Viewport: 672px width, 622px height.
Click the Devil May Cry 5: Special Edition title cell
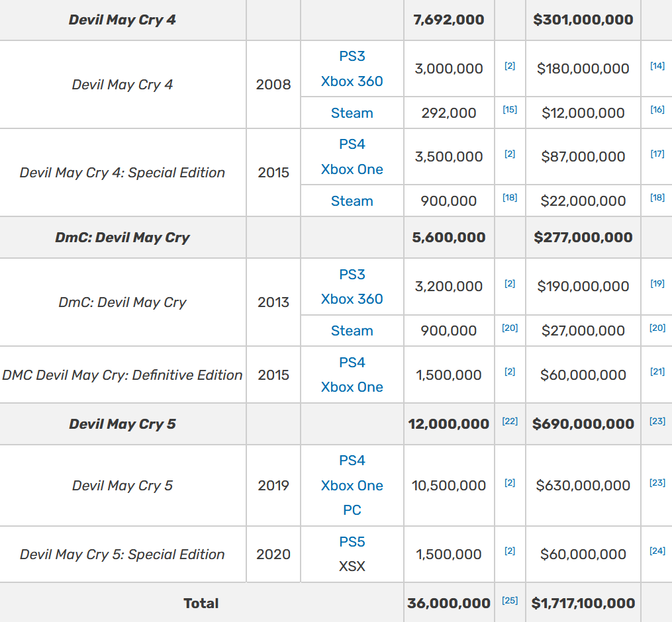122,555
